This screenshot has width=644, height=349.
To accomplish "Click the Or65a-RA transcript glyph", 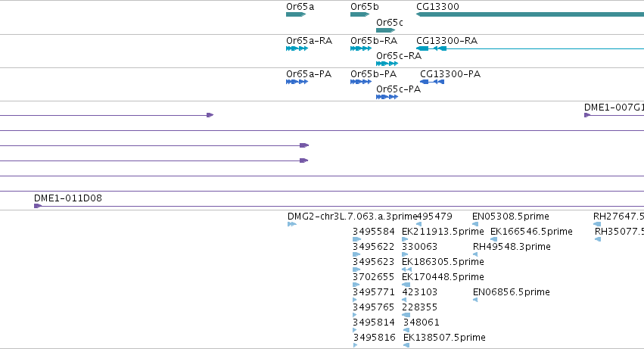I will coord(297,48).
